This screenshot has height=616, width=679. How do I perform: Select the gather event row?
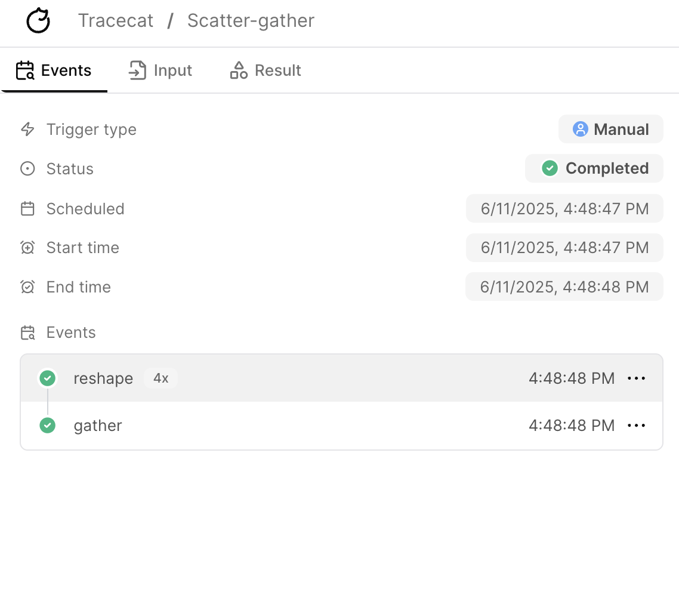pos(341,426)
